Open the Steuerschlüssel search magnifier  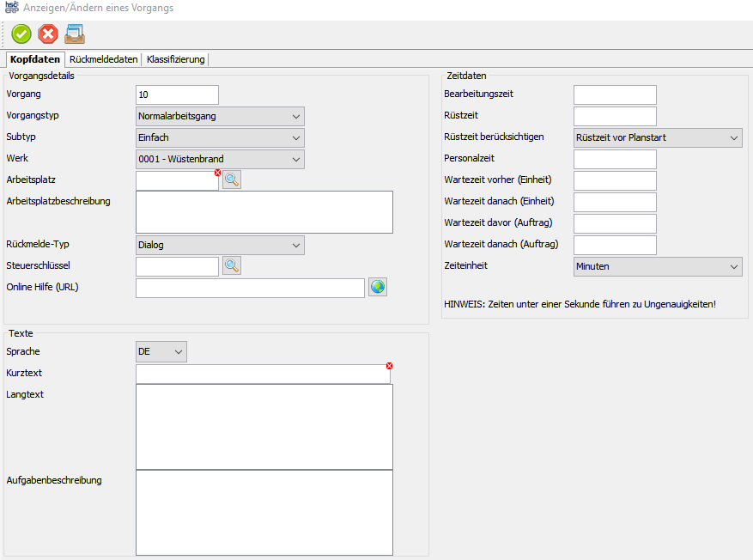(232, 265)
